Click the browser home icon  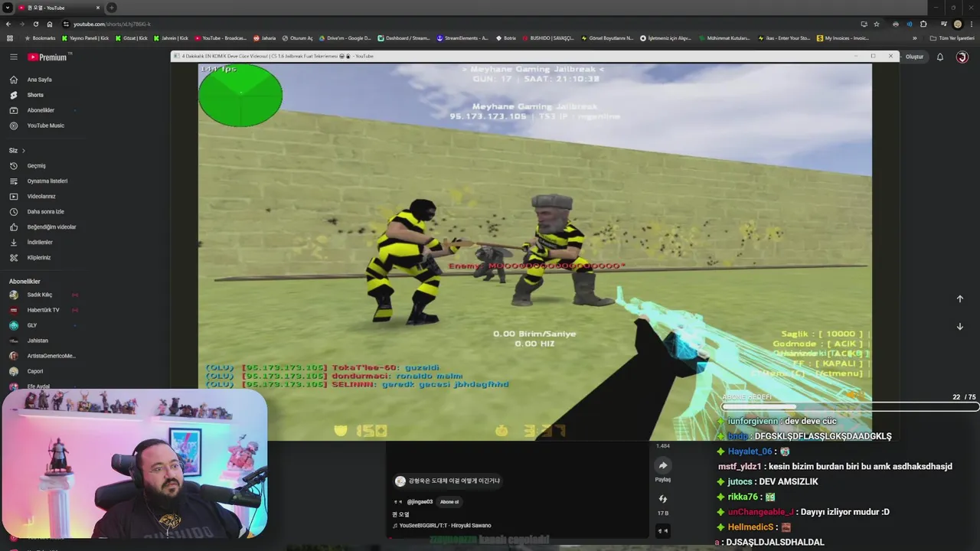point(50,24)
